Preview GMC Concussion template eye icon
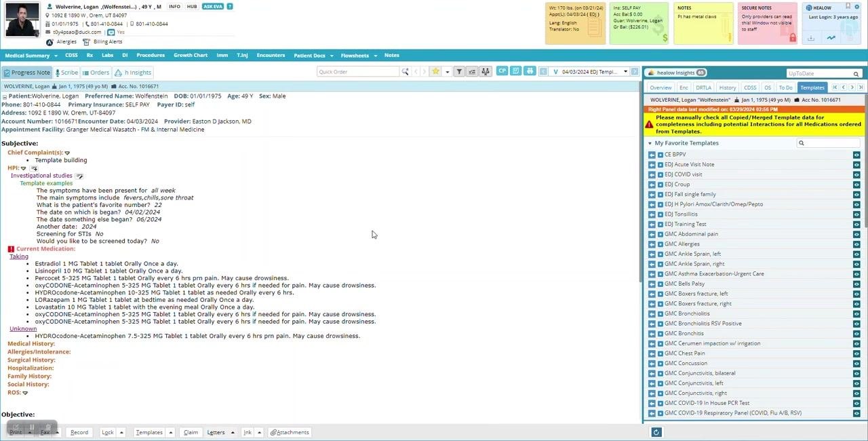This screenshot has width=868, height=441. [856, 363]
